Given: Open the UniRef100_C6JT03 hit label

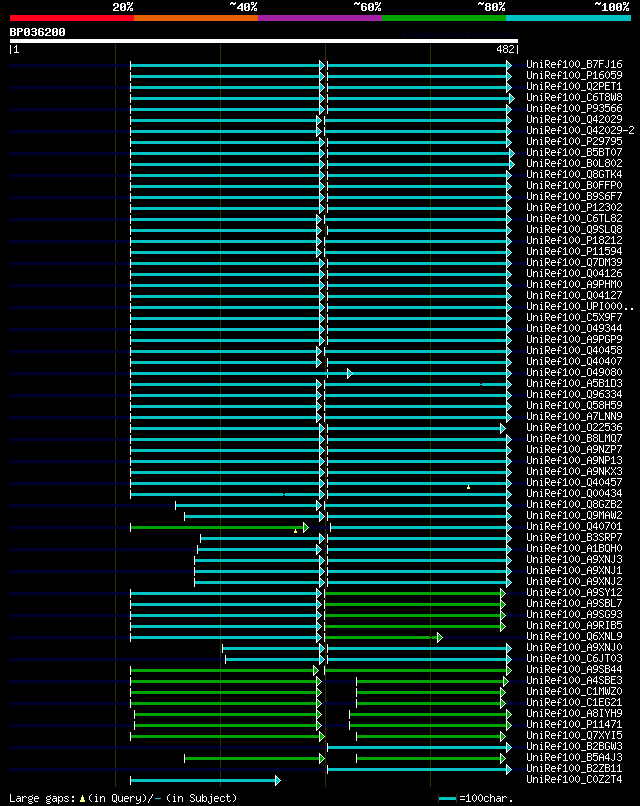Looking at the screenshot, I should 574,658.
